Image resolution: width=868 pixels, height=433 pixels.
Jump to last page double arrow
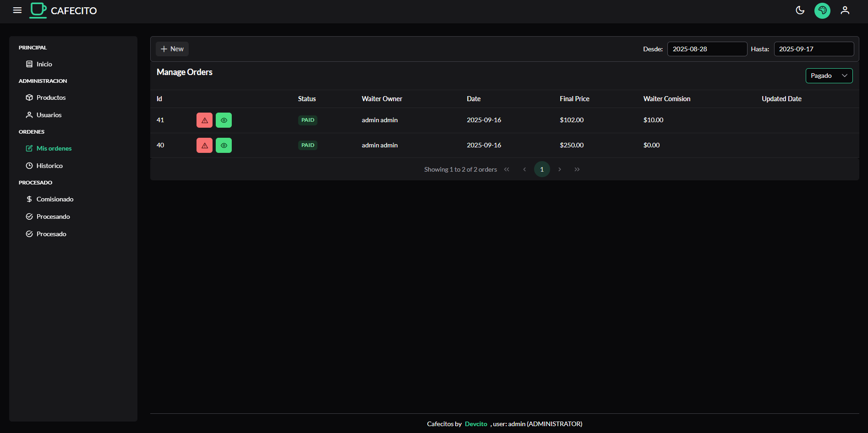pos(577,169)
